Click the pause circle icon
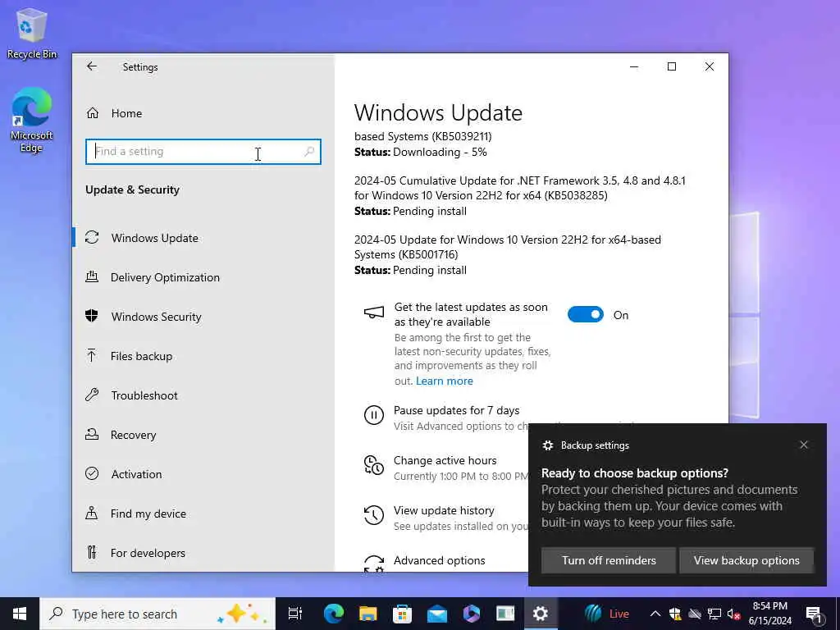The width and height of the screenshot is (840, 630). pos(374,415)
